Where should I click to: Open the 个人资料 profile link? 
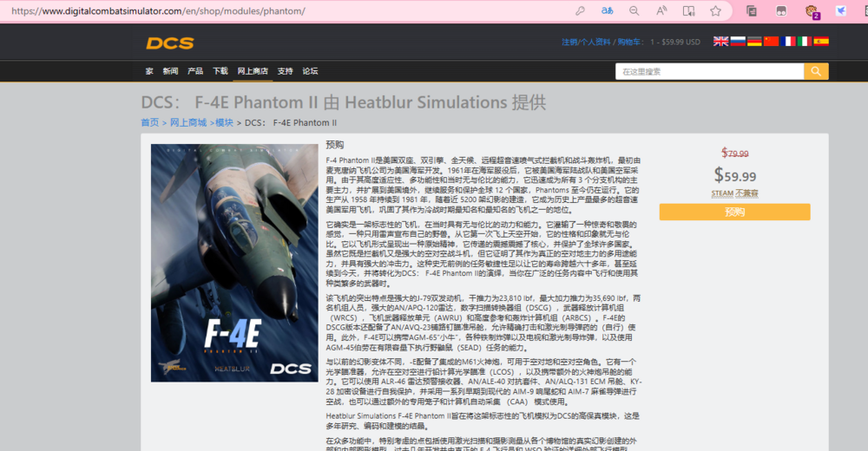595,42
